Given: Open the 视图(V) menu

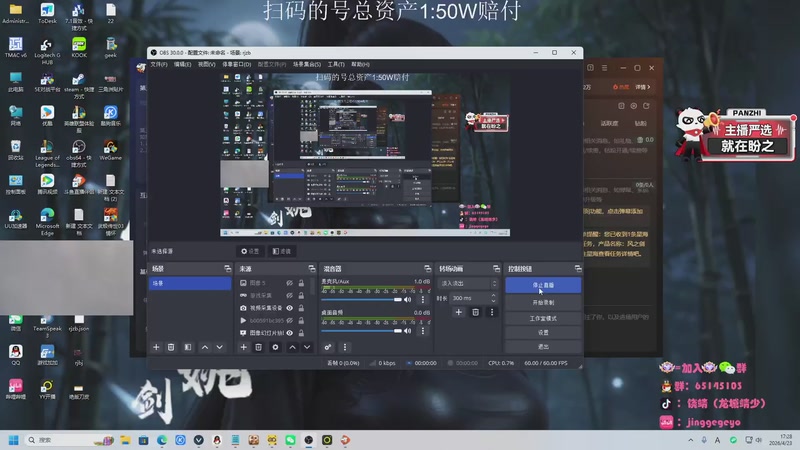Looking at the screenshot, I should tap(206, 64).
